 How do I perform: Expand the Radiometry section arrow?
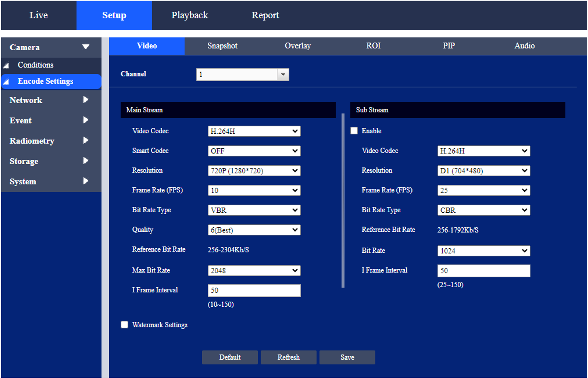pos(86,140)
